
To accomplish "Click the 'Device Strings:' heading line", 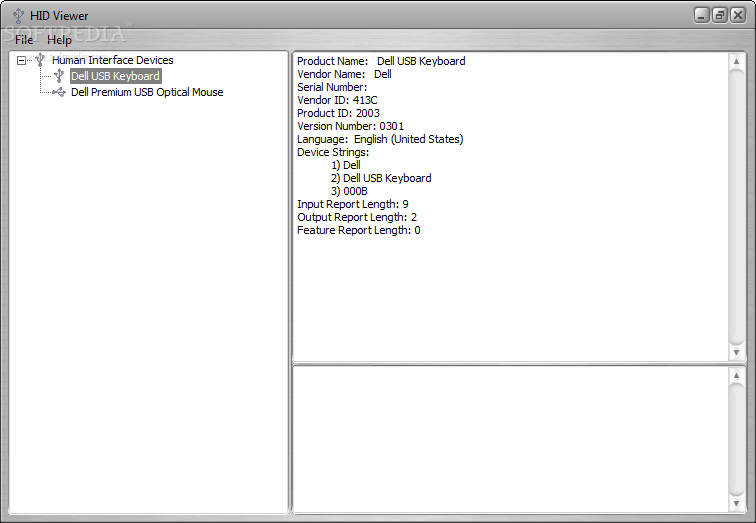I will (x=333, y=152).
